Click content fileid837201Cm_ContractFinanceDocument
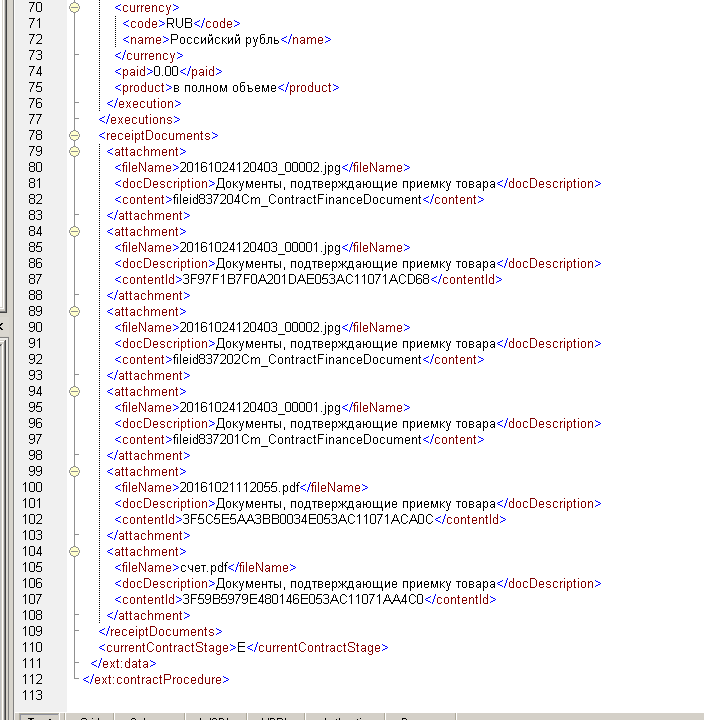This screenshot has width=704, height=720. tap(297, 439)
